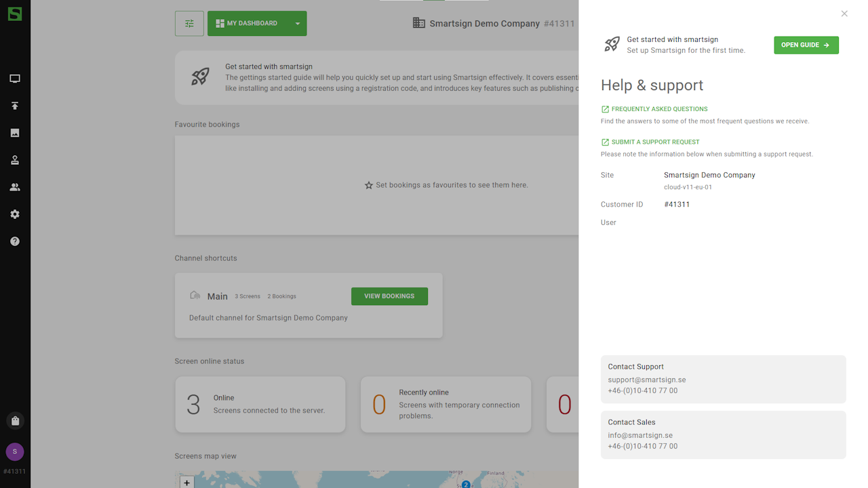Select the Main channel name
This screenshot has width=868, height=488.
218,296
